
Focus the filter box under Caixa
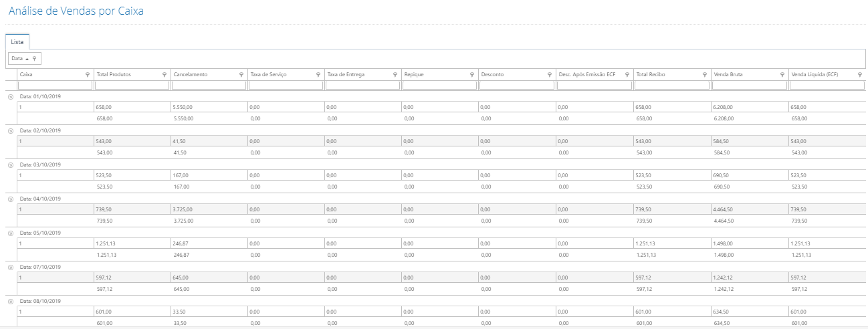(56, 86)
